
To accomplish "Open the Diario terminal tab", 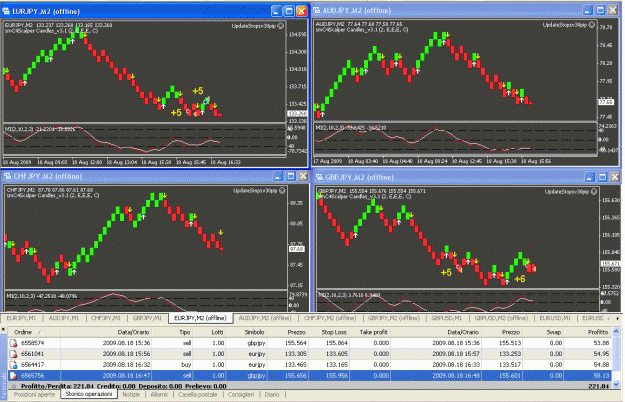I will [272, 394].
